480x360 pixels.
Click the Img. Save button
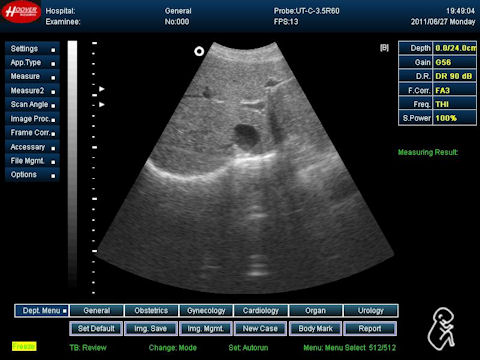pos(151,329)
